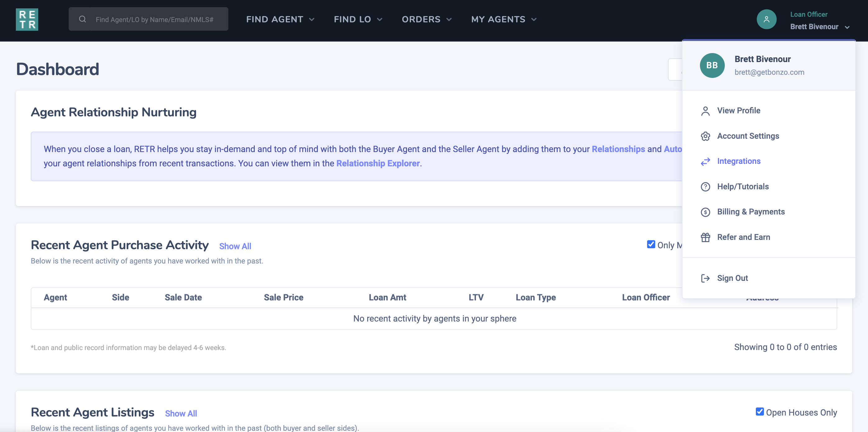The height and width of the screenshot is (432, 868).
Task: Click the user avatar icon in the header
Action: tap(766, 19)
